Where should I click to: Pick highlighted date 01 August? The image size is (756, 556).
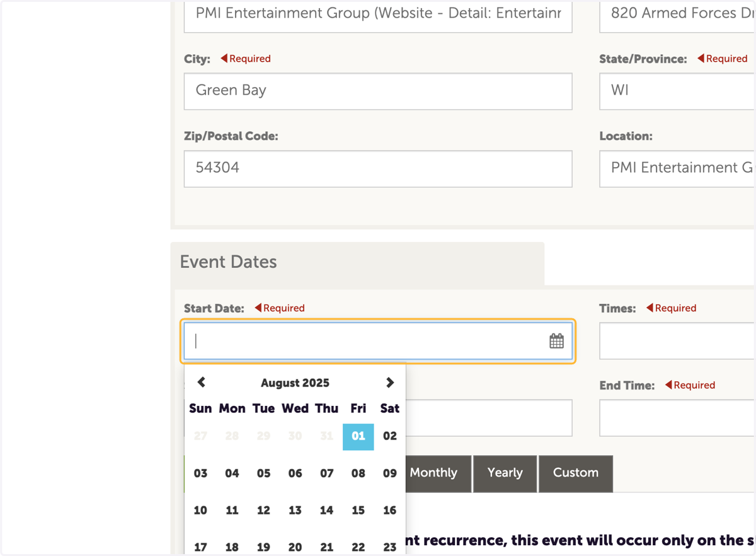point(358,436)
